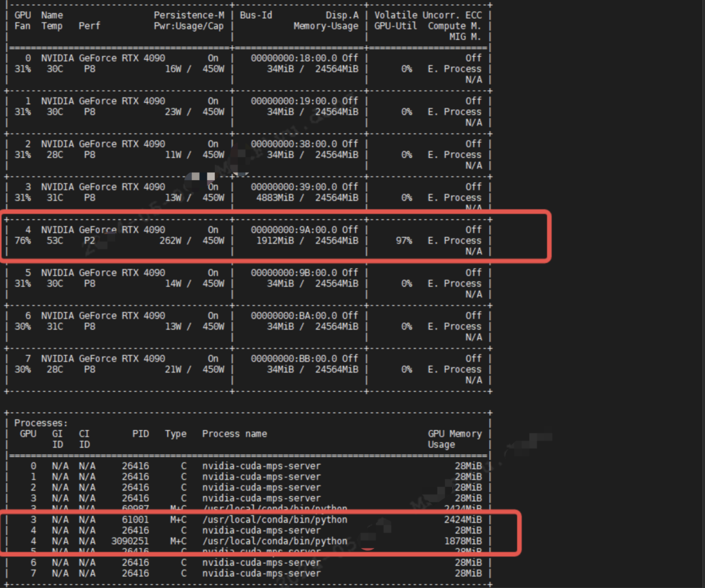Image resolution: width=705 pixels, height=588 pixels.
Task: Select the Pwr:Usage/Cap header text
Action: click(x=189, y=26)
